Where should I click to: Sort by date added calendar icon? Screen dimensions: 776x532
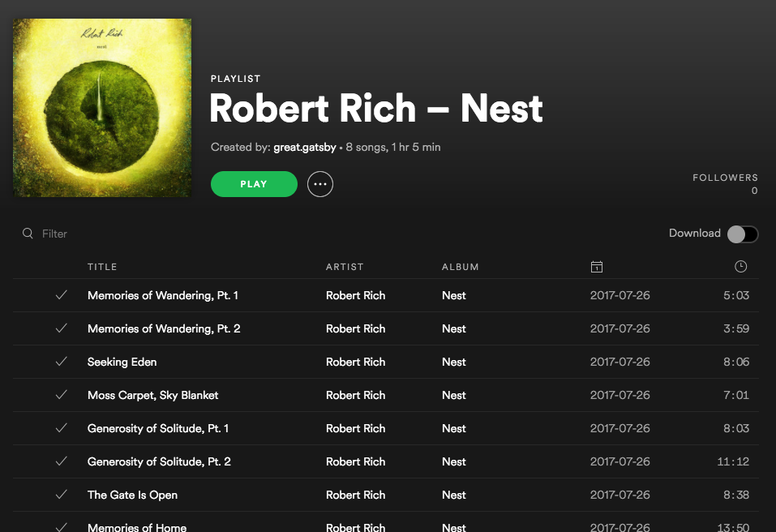click(x=597, y=267)
